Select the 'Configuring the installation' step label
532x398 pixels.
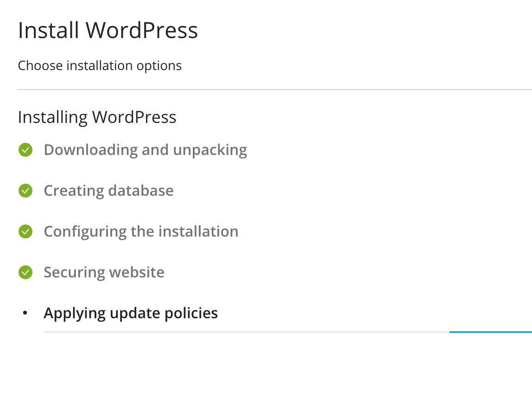click(141, 232)
